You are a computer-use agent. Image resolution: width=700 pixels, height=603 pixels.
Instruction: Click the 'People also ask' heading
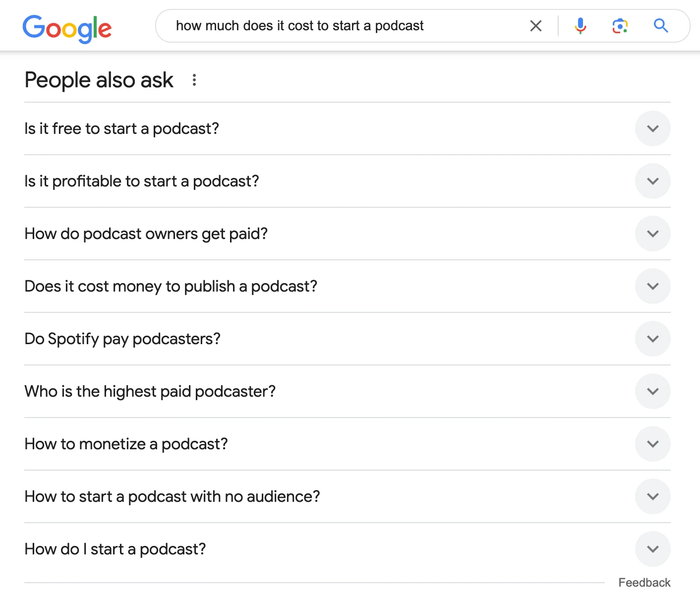[x=98, y=80]
